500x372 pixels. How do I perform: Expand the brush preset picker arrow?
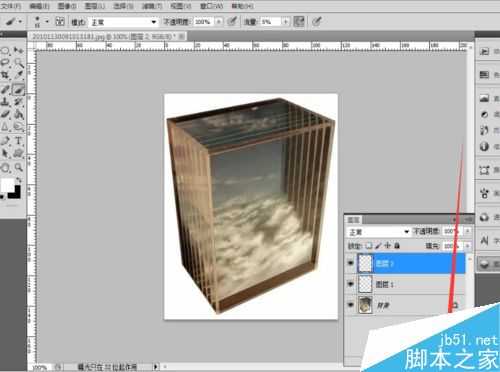[x=47, y=22]
